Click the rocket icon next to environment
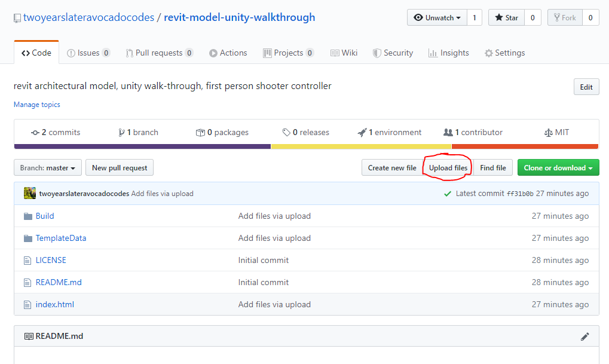The image size is (609, 364). [x=362, y=133]
